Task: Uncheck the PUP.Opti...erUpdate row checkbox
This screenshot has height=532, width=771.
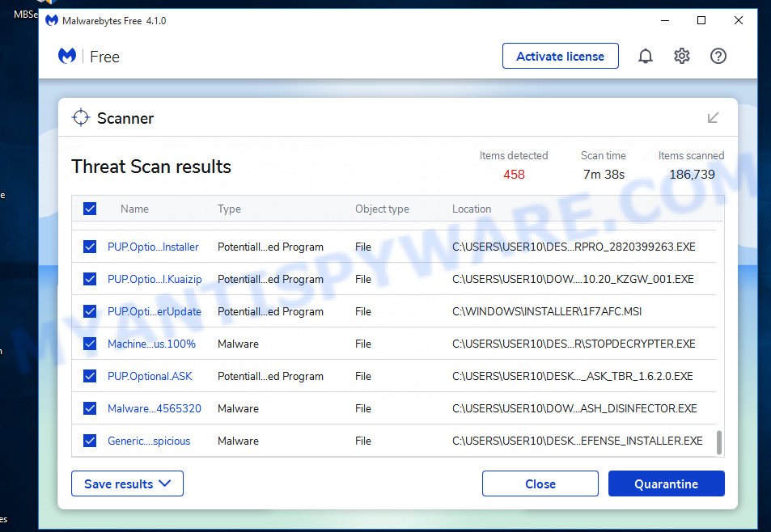Action: pyautogui.click(x=90, y=311)
